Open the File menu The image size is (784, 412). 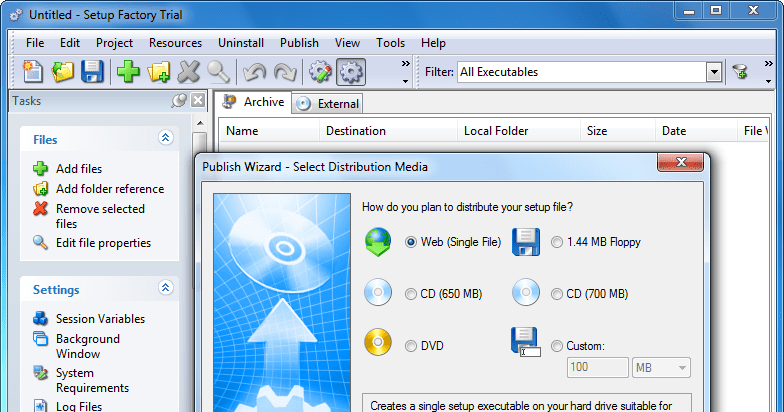pos(35,43)
